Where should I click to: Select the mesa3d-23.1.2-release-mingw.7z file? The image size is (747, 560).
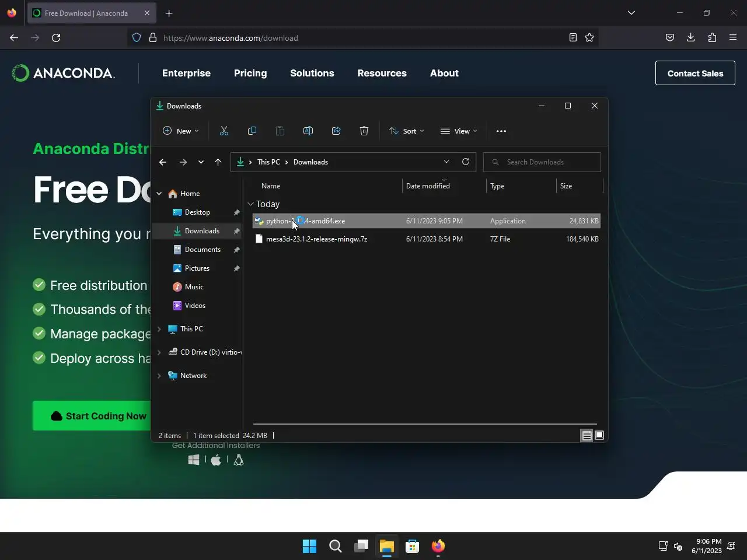(x=426, y=239)
